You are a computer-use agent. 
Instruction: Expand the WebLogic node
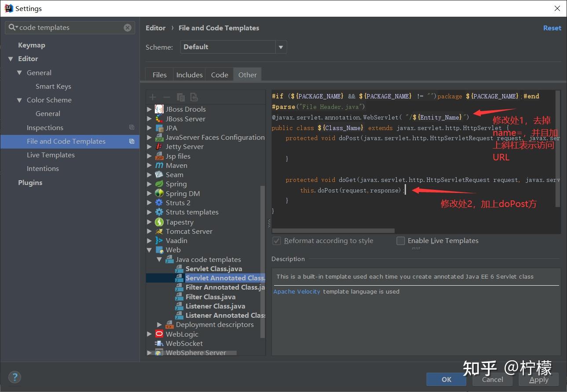(x=150, y=334)
